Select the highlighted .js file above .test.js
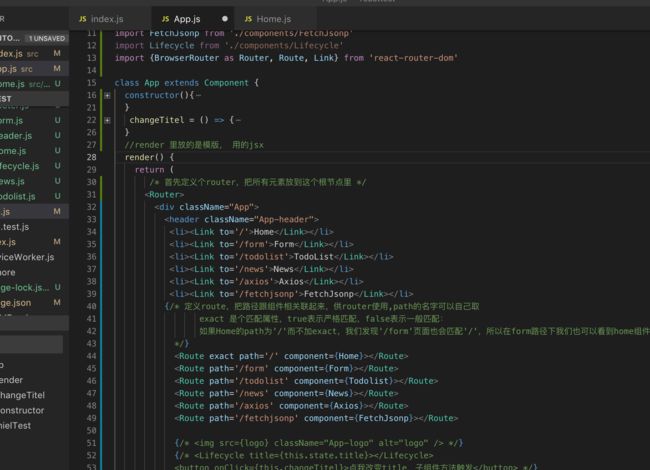650x470 pixels. pyautogui.click(x=34, y=212)
